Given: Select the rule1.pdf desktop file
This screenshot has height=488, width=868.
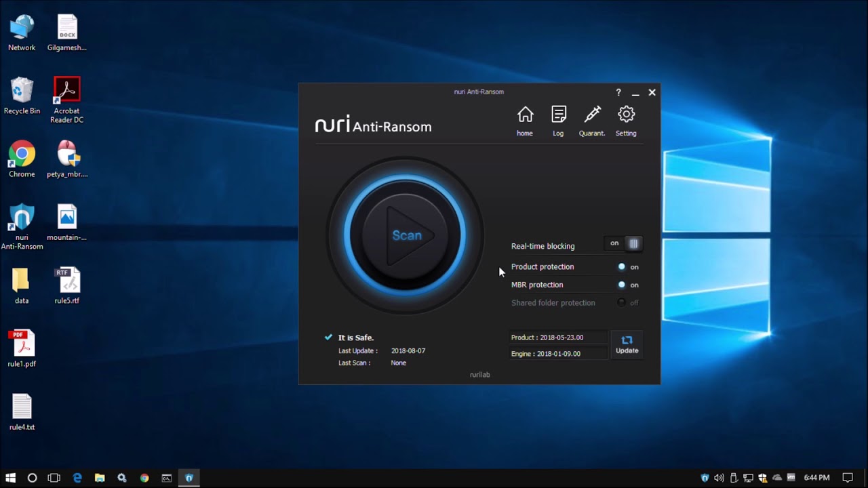Looking at the screenshot, I should click(x=22, y=349).
